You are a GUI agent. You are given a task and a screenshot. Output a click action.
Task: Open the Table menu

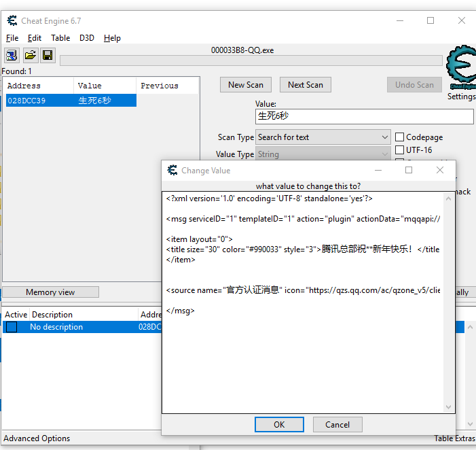[60, 38]
